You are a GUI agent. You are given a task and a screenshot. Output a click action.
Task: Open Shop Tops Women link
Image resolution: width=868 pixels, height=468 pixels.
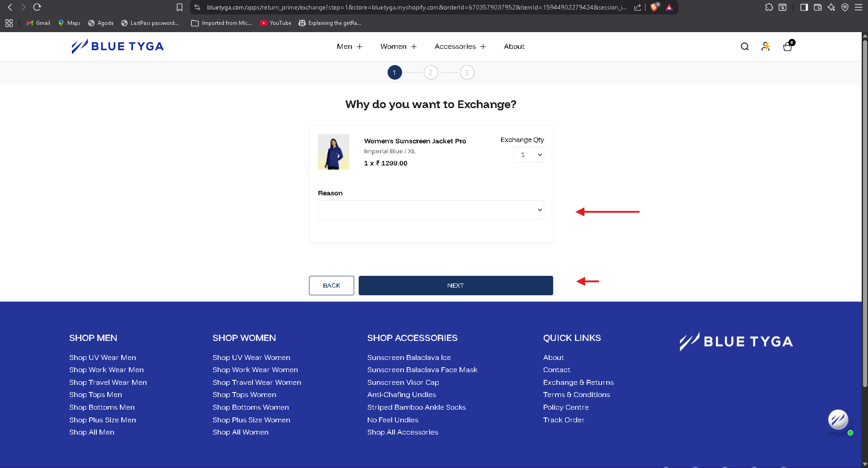pyautogui.click(x=244, y=395)
